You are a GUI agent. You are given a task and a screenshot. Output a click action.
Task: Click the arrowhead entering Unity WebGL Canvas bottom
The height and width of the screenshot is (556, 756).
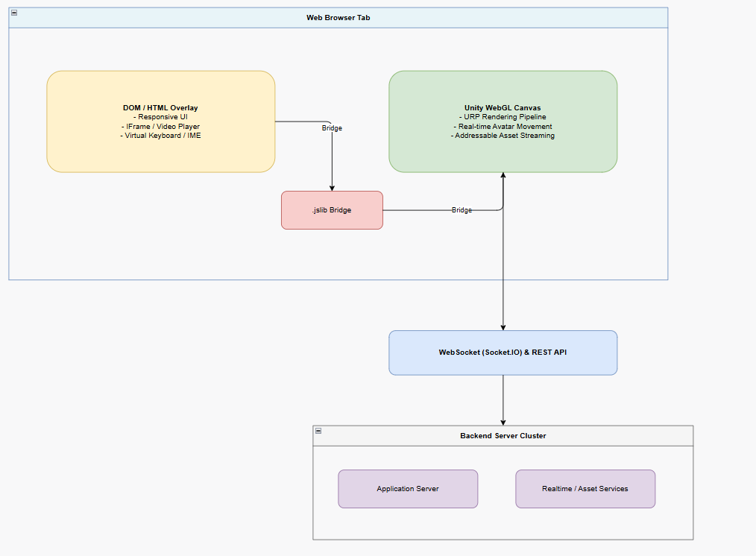click(503, 175)
